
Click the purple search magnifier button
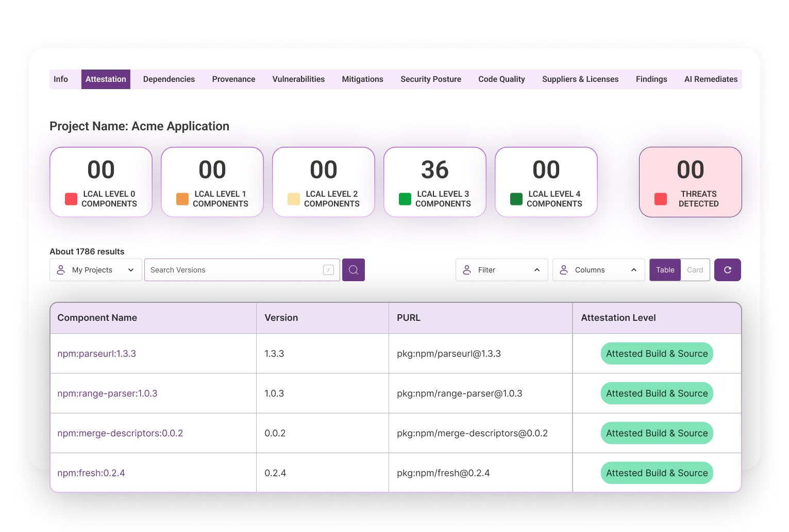click(x=354, y=270)
